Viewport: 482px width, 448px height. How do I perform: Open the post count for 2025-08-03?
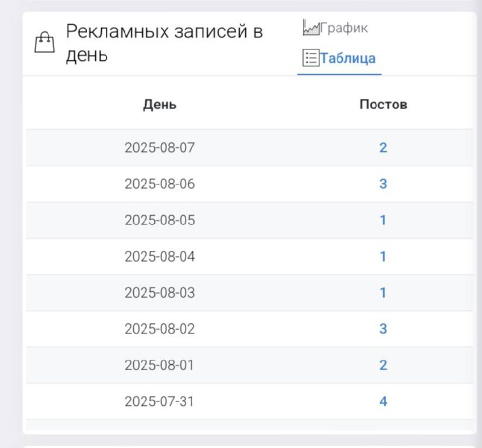tap(383, 292)
